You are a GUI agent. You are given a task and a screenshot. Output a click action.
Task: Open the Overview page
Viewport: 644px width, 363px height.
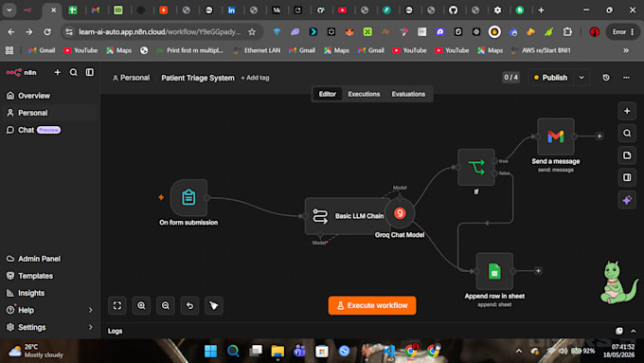click(x=49, y=96)
